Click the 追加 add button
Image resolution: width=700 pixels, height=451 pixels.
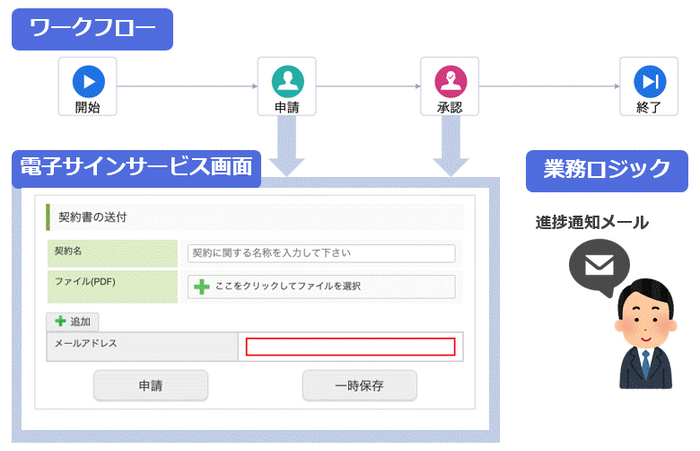(72, 321)
